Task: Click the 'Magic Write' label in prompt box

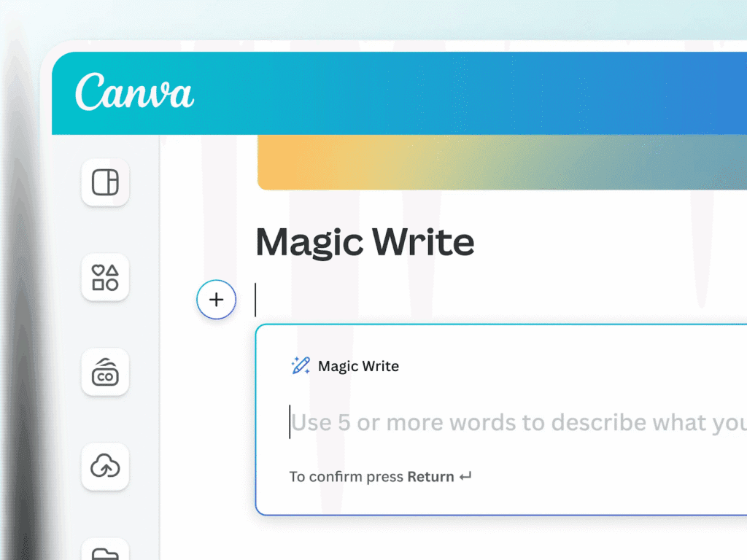Action: (358, 366)
